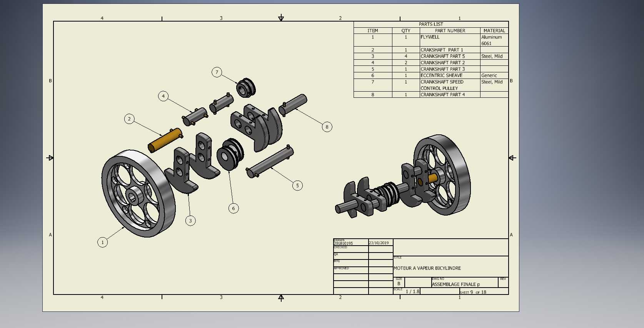Click the PART NUMBER column header
Viewport: 644px width, 328px height.
[x=450, y=31]
